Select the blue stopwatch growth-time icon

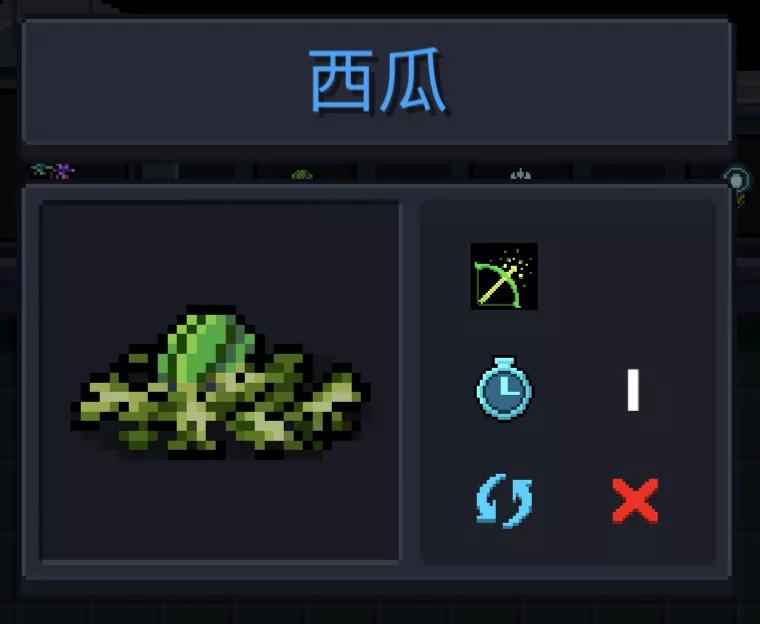[504, 388]
